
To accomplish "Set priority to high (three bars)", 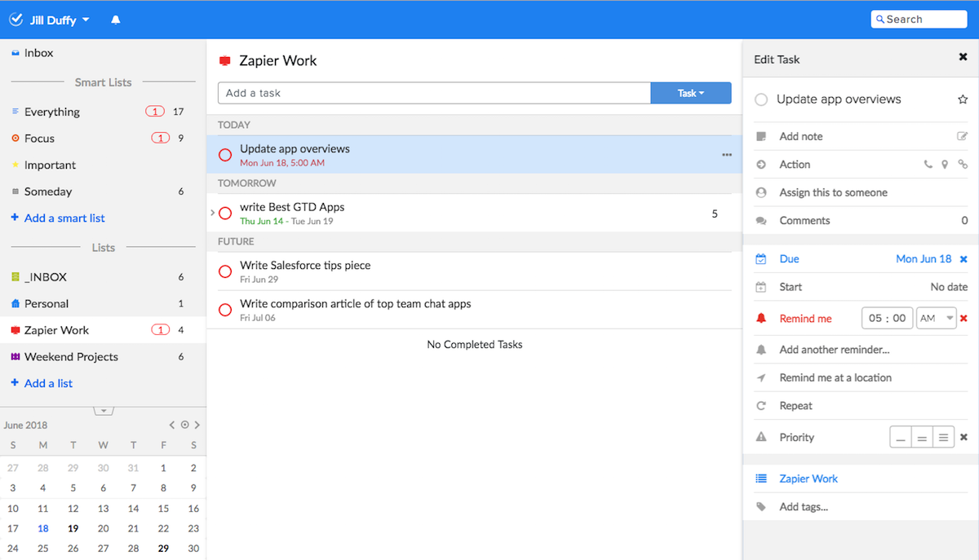I will point(943,438).
